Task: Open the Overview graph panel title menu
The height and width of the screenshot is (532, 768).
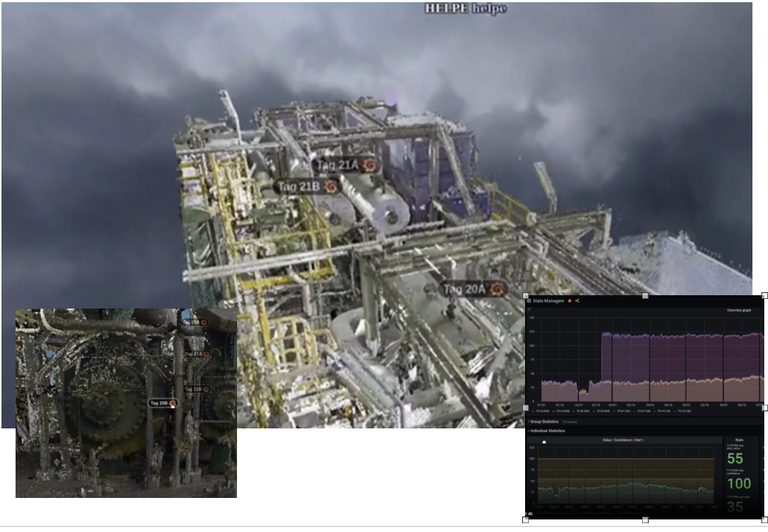Action: point(738,310)
